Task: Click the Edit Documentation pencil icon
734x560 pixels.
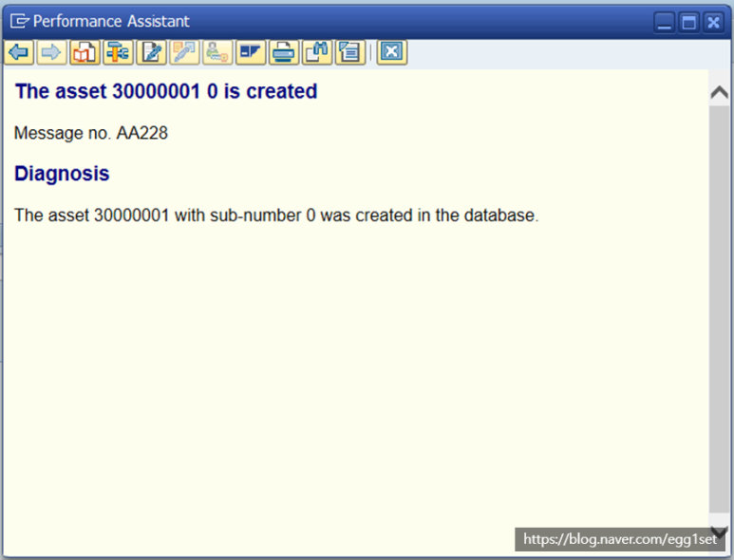Action: coord(151,52)
